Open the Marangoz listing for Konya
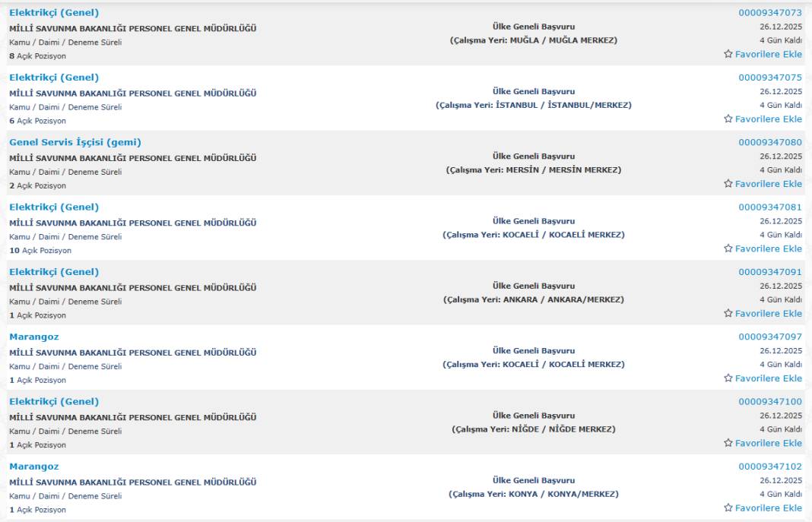 click(33, 467)
